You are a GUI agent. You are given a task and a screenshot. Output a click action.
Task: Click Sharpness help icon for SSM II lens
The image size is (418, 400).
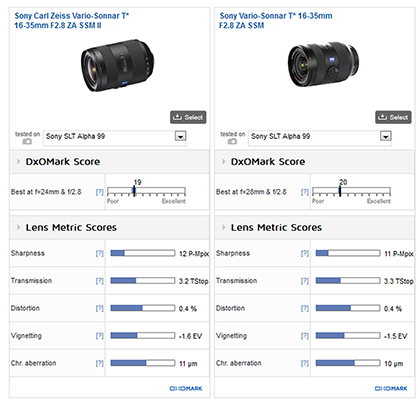click(x=99, y=253)
